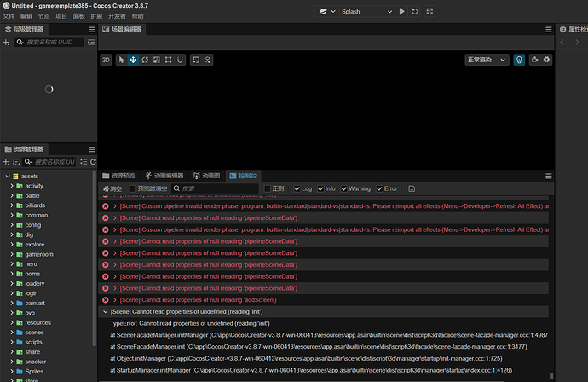Viewport: 588px width, 382px height.
Task: Open the hierarchy panel hamburger menu
Action: [91, 29]
